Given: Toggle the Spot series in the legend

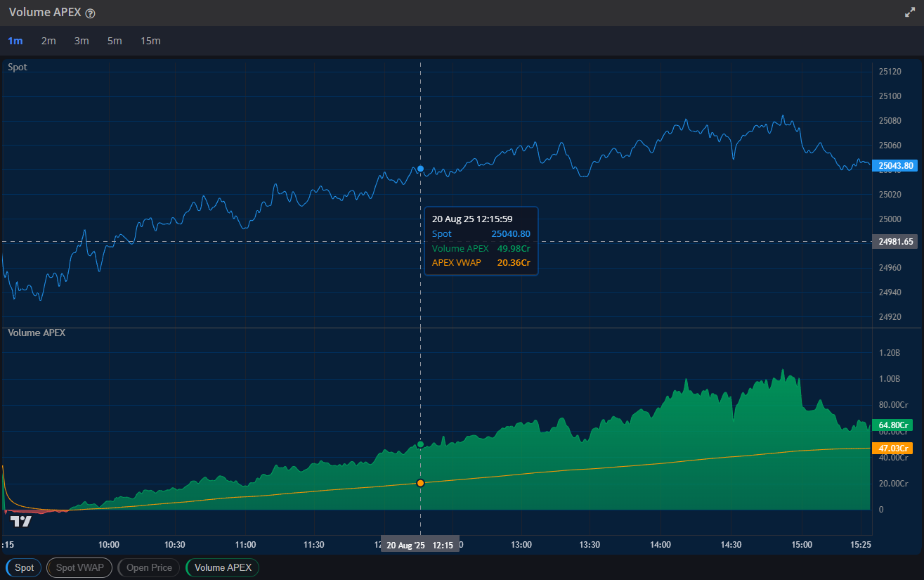Looking at the screenshot, I should coord(24,567).
